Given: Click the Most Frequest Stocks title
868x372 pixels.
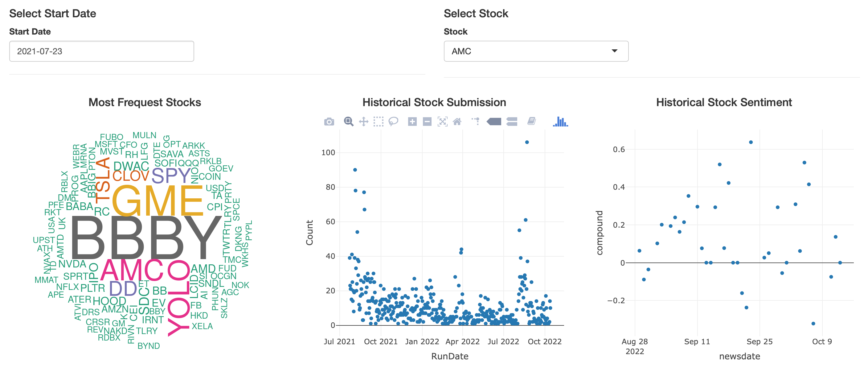Looking at the screenshot, I should (x=145, y=103).
